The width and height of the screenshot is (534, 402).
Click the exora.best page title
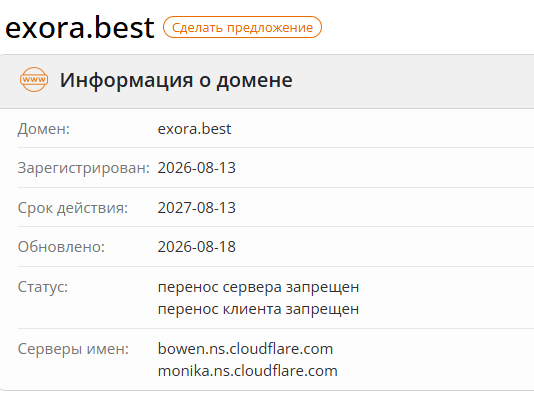(x=80, y=27)
